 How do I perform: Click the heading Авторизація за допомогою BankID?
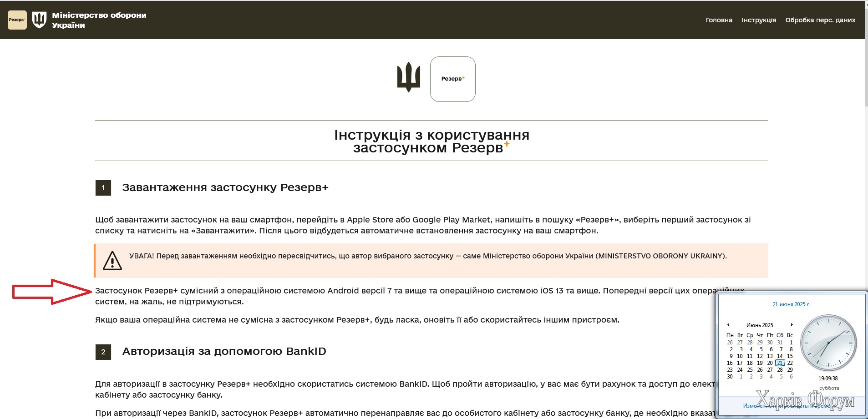(224, 351)
